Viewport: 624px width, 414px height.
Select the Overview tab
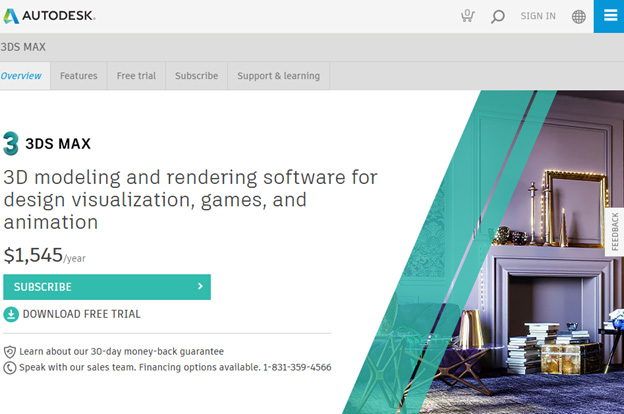(24, 76)
